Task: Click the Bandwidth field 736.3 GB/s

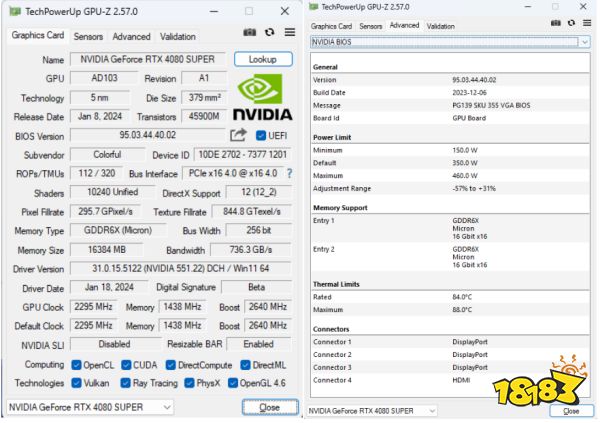Action: point(251,250)
